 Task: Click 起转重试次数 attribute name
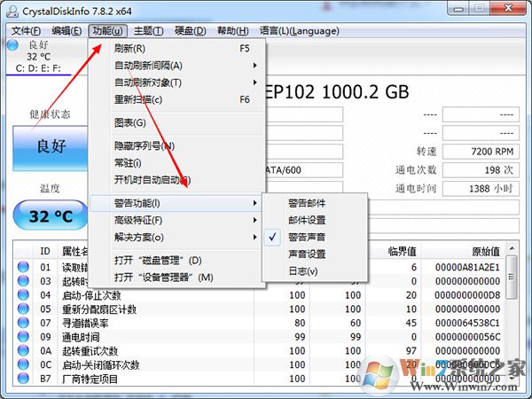[90, 351]
